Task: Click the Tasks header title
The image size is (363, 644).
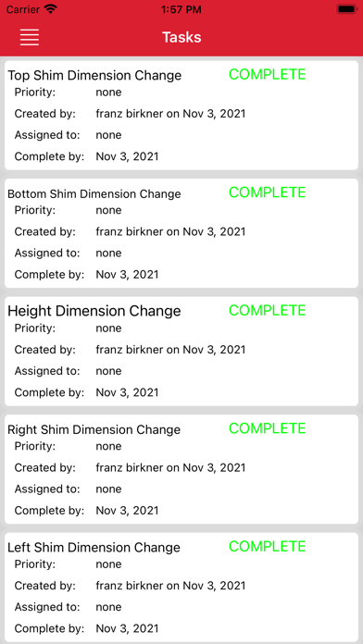Action: coord(181,37)
